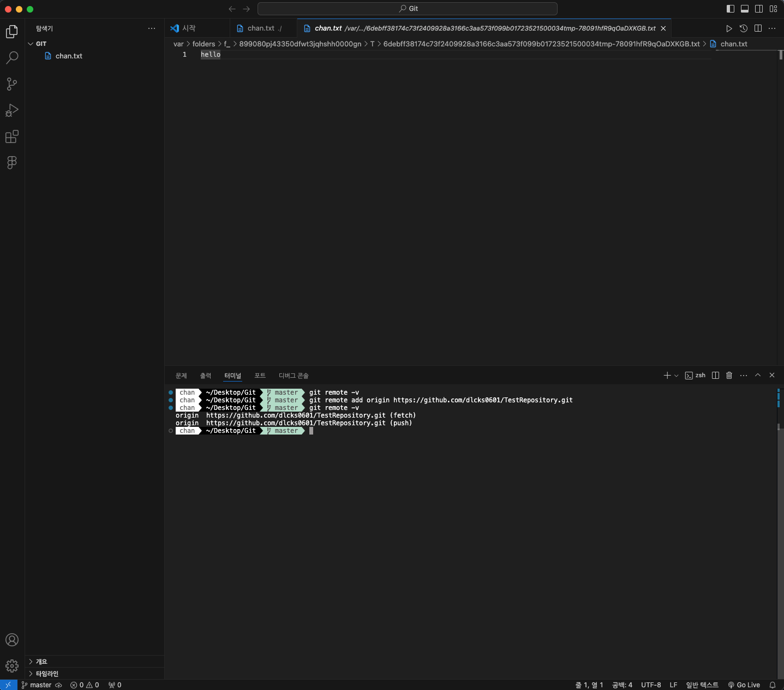Kill the terminal with trash icon
Screen dimensions: 784x690
729,376
